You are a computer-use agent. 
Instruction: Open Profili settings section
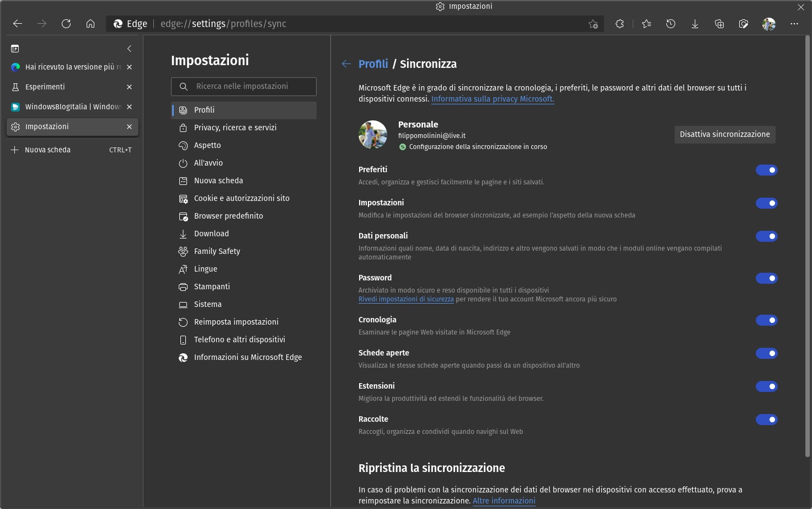[244, 110]
